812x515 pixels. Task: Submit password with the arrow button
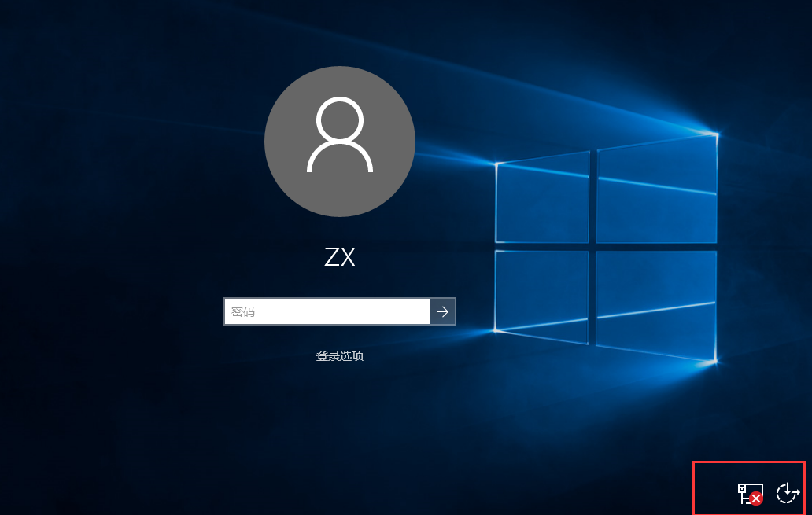[x=443, y=311]
